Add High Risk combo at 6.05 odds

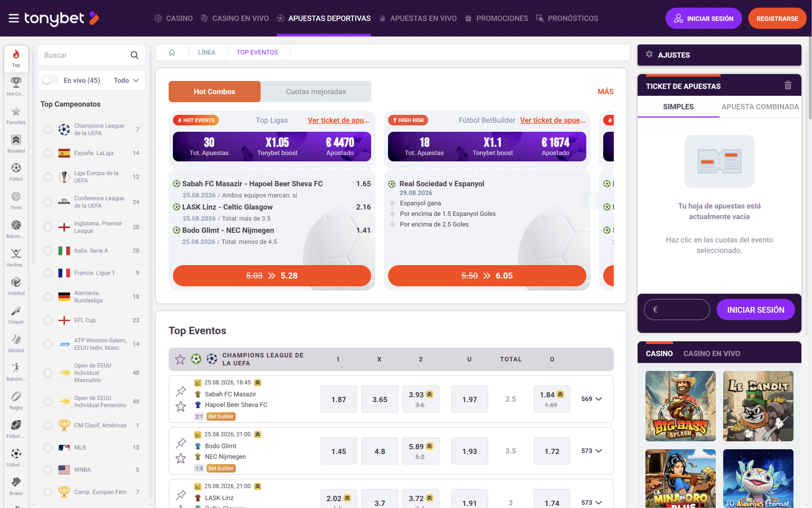coord(487,276)
